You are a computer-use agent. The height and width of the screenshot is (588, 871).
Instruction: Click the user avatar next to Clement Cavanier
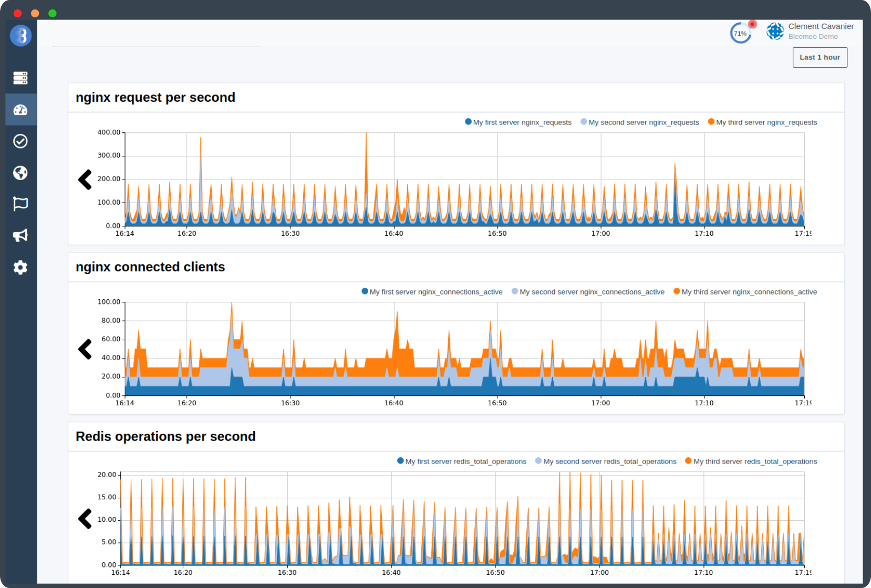pos(775,31)
